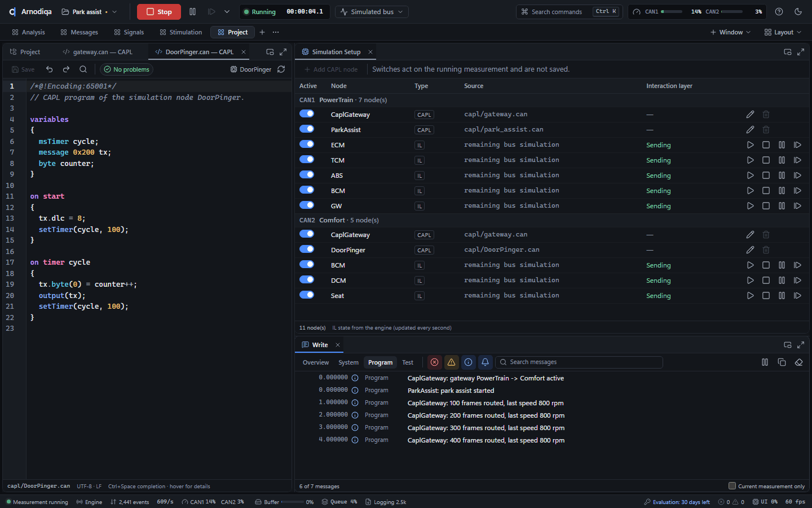Switch theme using the moon icon

click(798, 12)
